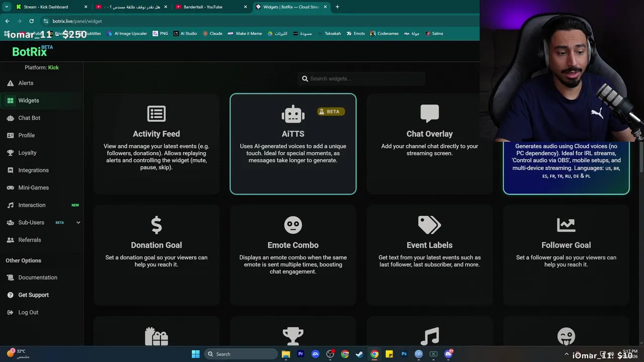This screenshot has width=644, height=362.
Task: Open the AiTTS robot widget icon
Action: tap(293, 114)
